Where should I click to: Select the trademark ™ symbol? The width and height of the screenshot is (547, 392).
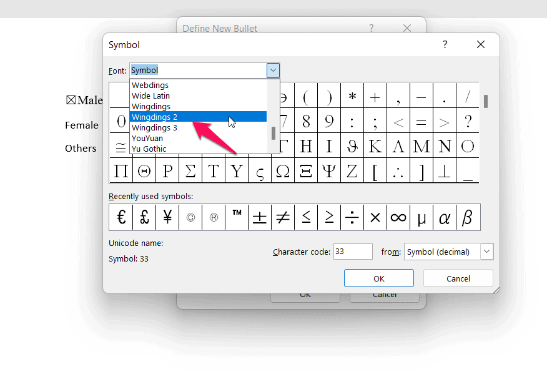237,217
